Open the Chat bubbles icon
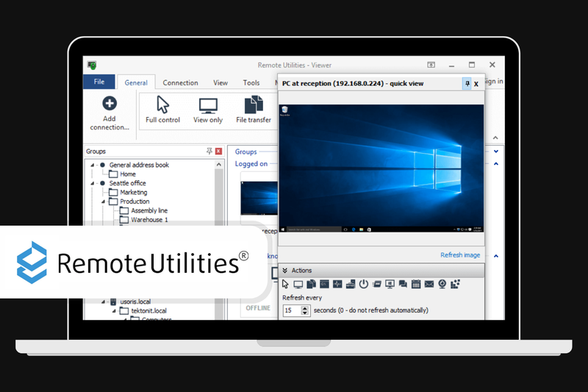Viewport: 588px width, 392px height. click(403, 285)
